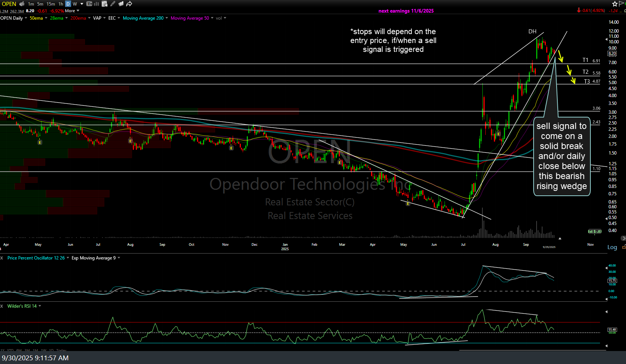Expand the Wilder's RSI 14 dropdown
The width and height of the screenshot is (626, 364).
40,306
